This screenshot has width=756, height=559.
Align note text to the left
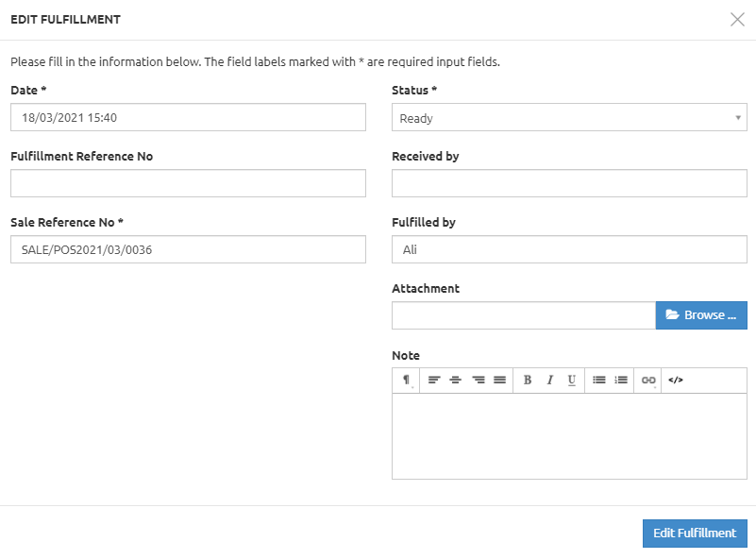[434, 380]
